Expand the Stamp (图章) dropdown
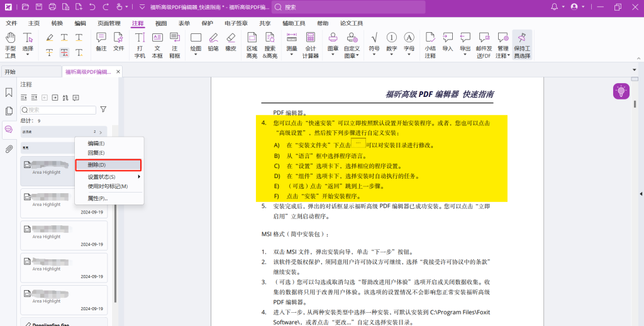Image resolution: width=644 pixels, height=326 pixels. 333,44
